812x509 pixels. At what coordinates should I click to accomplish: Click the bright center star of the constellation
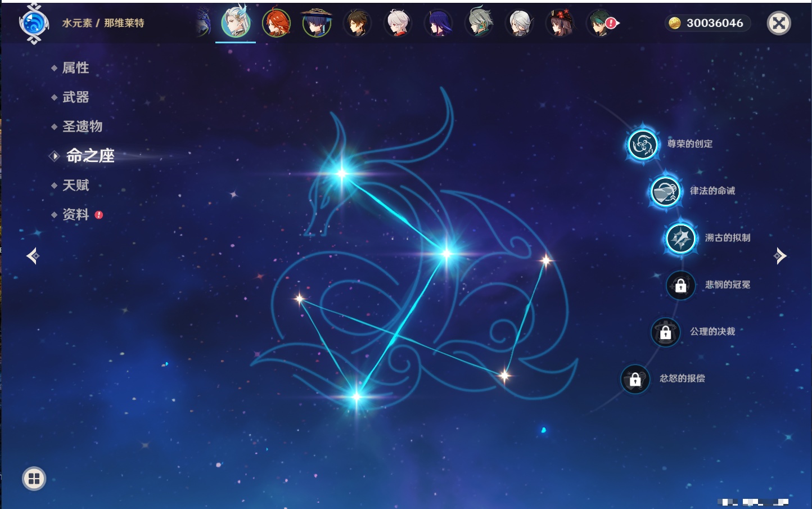446,254
